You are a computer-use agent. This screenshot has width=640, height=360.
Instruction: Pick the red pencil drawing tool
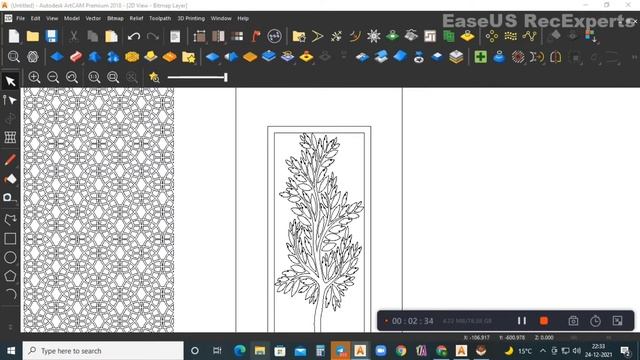tap(10, 160)
